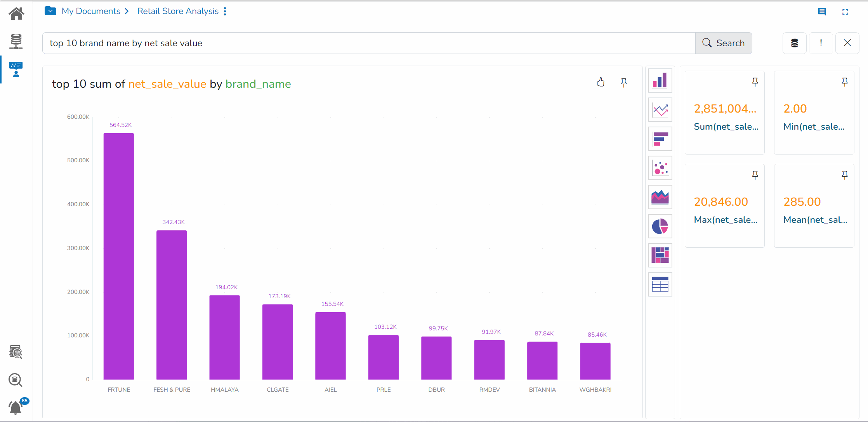The image size is (868, 422).
Task: Click the 2.00 minimum value
Action: coord(795,108)
